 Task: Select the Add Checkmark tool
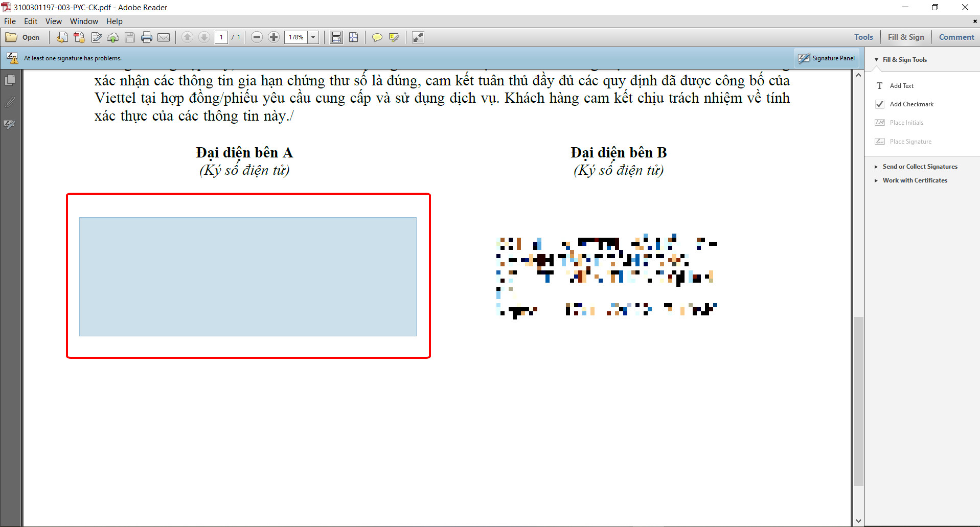(911, 104)
